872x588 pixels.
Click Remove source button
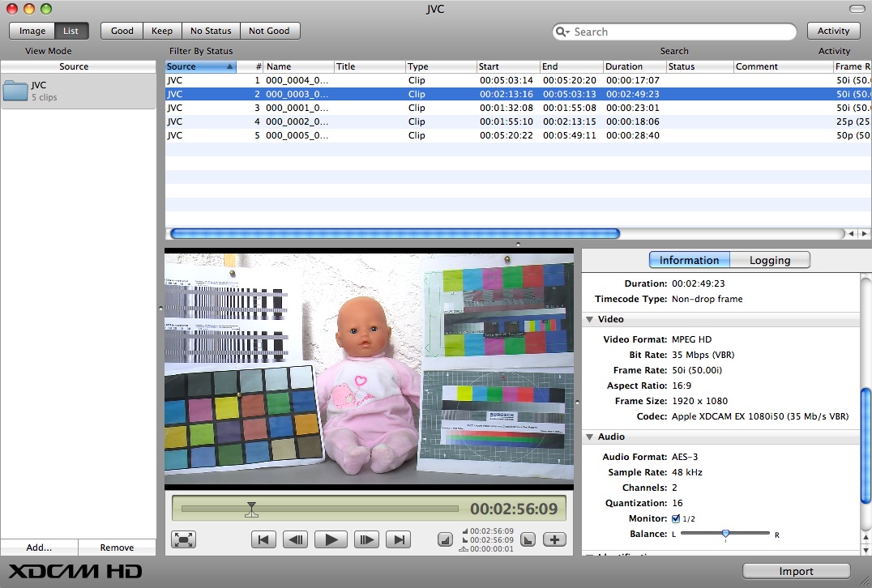117,548
